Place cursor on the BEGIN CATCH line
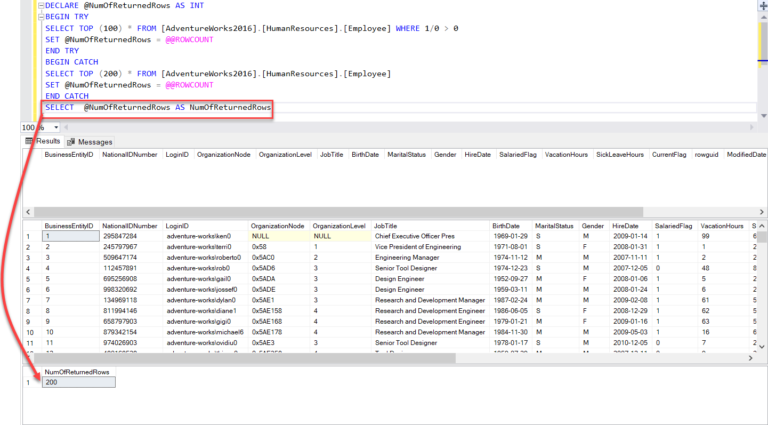 tap(72, 62)
